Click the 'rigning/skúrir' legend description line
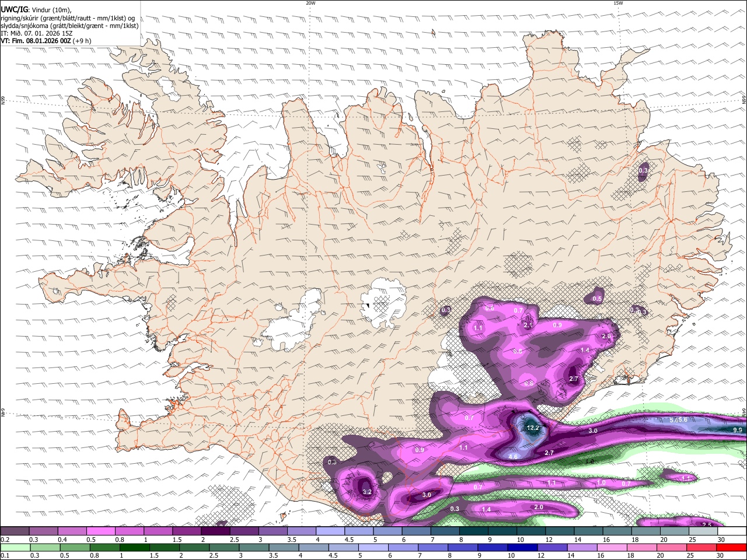Screen dimensions: 747x560 (x=68, y=17)
